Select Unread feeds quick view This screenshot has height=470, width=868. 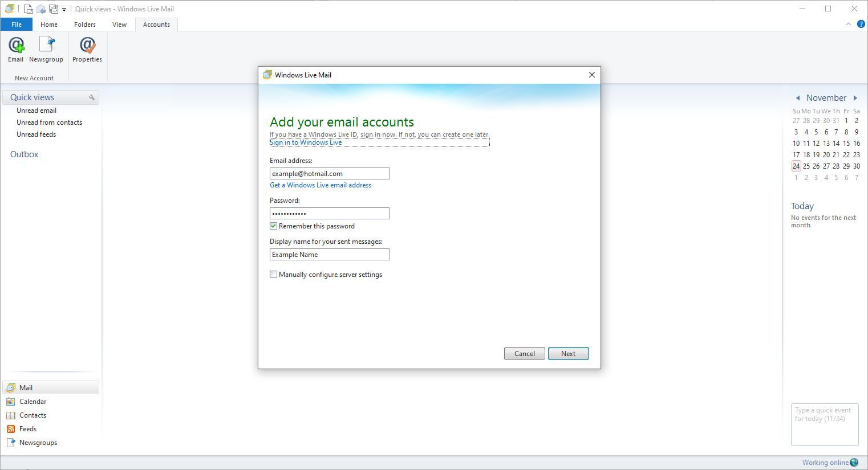click(x=36, y=134)
